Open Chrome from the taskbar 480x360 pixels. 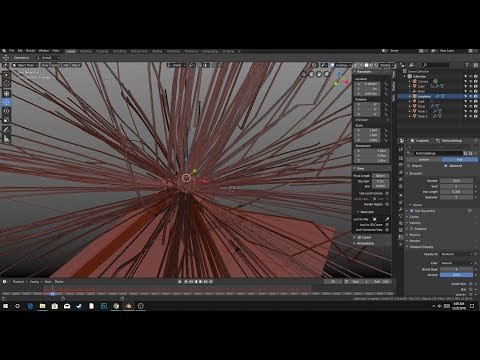[116, 306]
